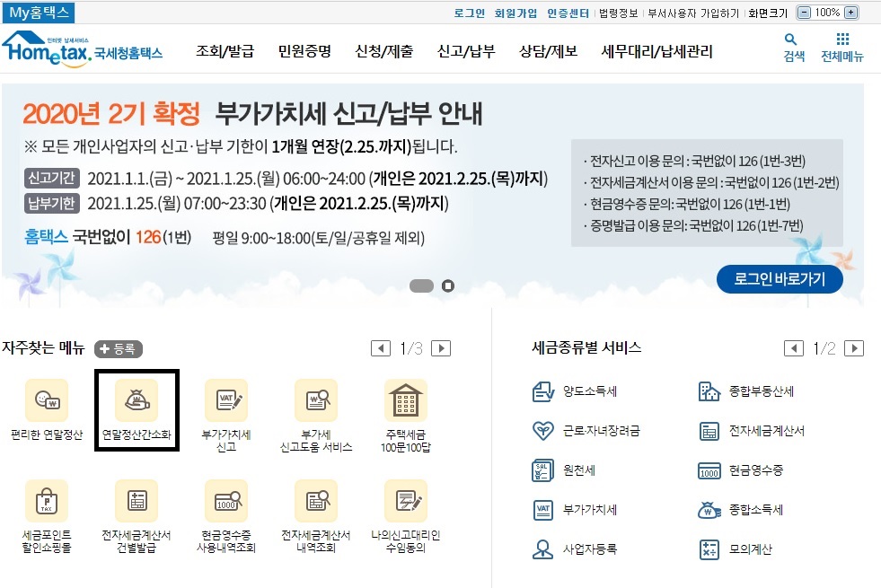
Task: Click the Hometax 국세청홈택스 logo
Action: [x=83, y=49]
